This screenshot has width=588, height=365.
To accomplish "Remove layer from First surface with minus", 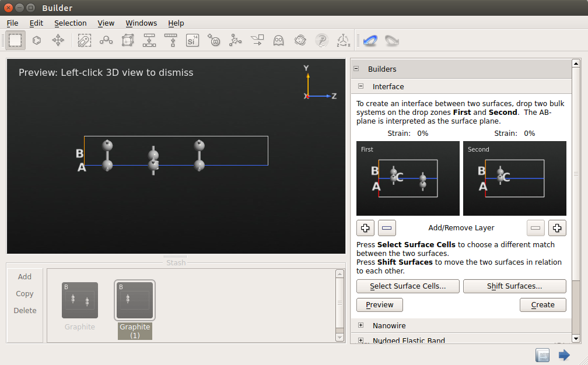I will click(x=387, y=228).
